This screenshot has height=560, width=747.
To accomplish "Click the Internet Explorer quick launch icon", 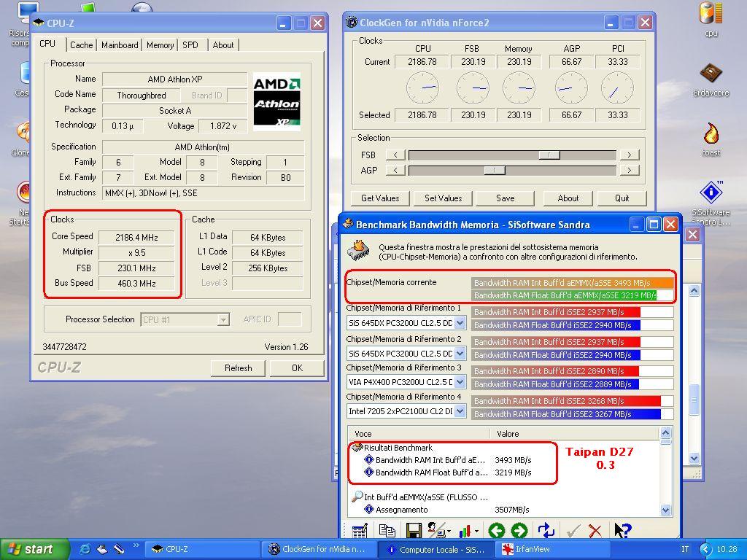I will click(x=85, y=549).
